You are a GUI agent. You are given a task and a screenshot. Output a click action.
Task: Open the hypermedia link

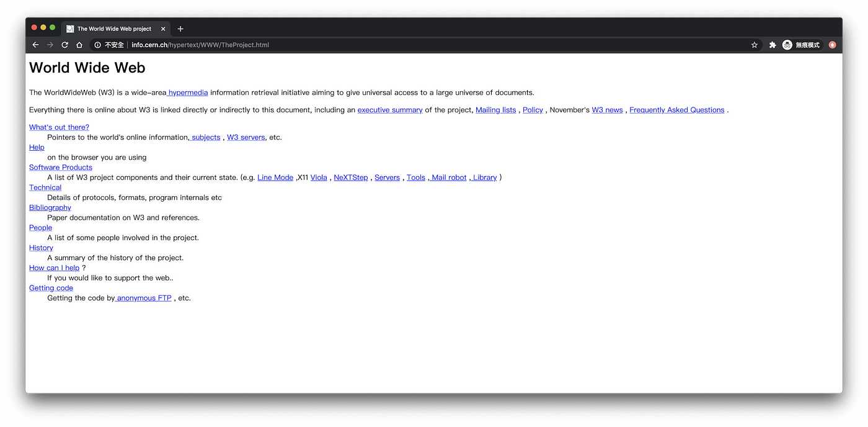coord(187,92)
